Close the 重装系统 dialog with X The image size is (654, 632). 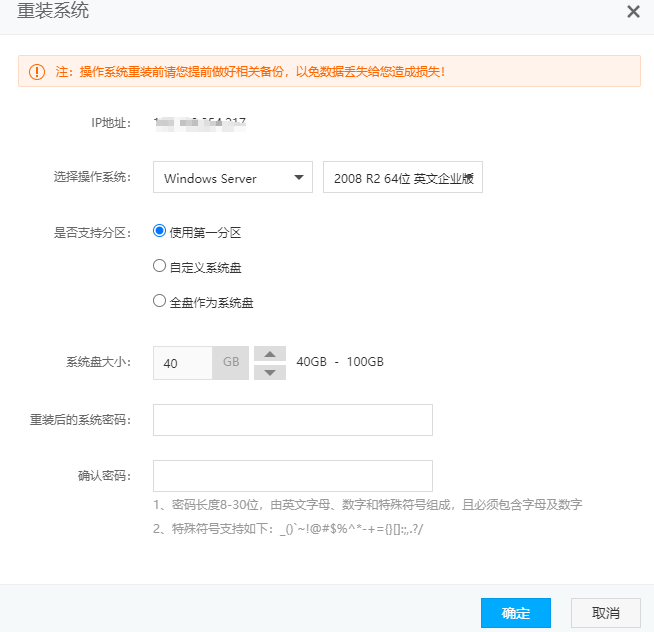tap(633, 11)
